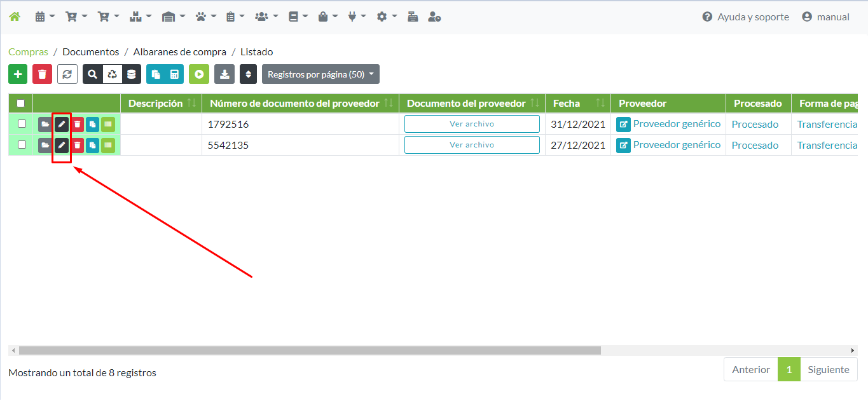The image size is (868, 401).
Task: Refresh the list with the reload icon
Action: coord(67,74)
